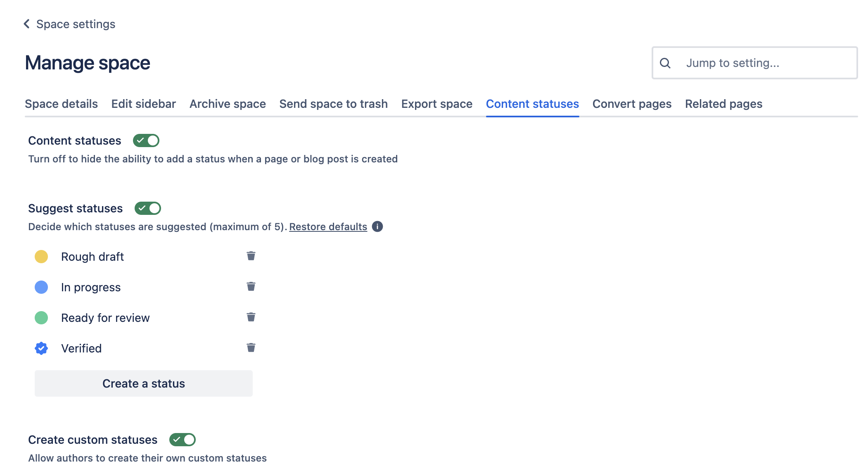The width and height of the screenshot is (868, 476).
Task: Turn off Create custom statuses switch
Action: point(183,440)
